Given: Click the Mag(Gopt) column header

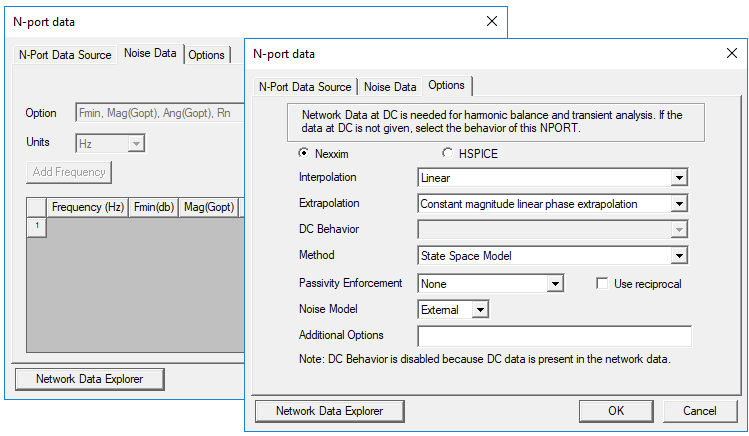Looking at the screenshot, I should [x=209, y=207].
